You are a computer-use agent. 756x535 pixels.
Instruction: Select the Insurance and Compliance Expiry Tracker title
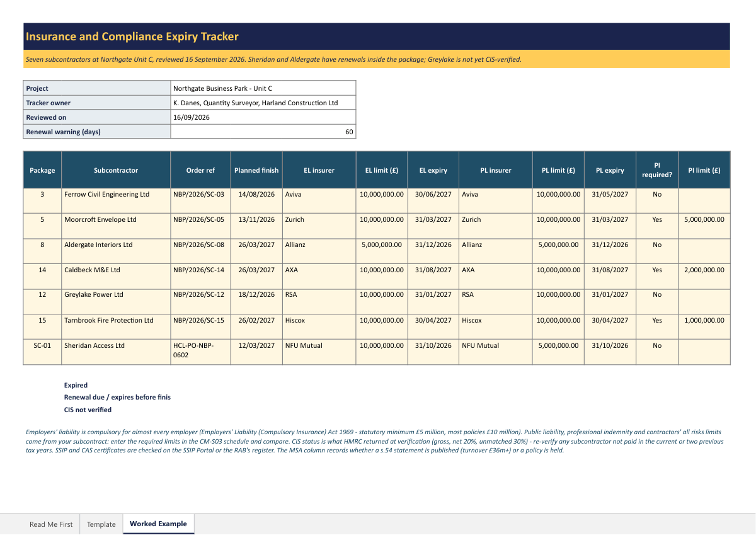point(132,37)
